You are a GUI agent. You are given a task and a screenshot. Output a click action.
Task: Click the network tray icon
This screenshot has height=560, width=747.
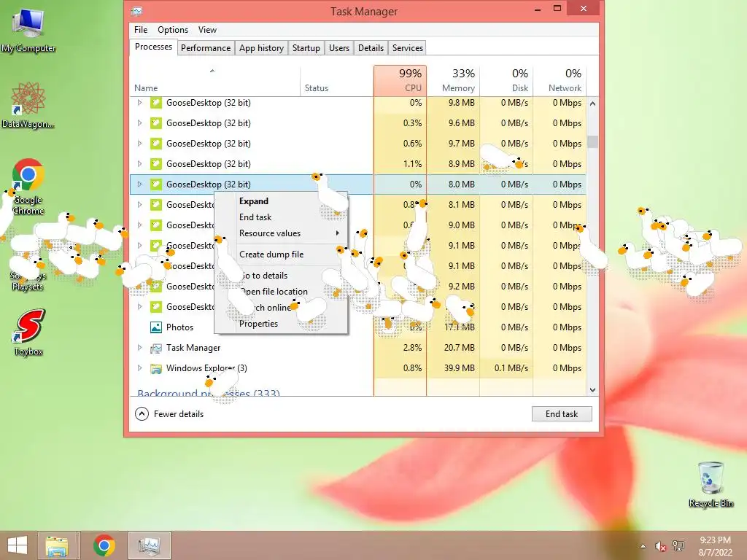(678, 546)
